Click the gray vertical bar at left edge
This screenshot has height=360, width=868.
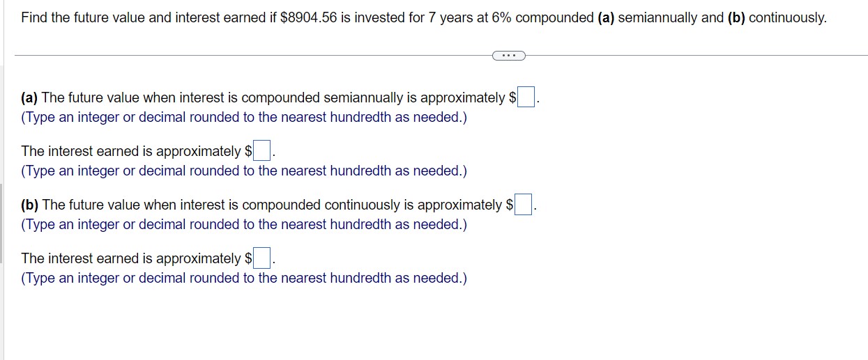[x=1, y=223]
